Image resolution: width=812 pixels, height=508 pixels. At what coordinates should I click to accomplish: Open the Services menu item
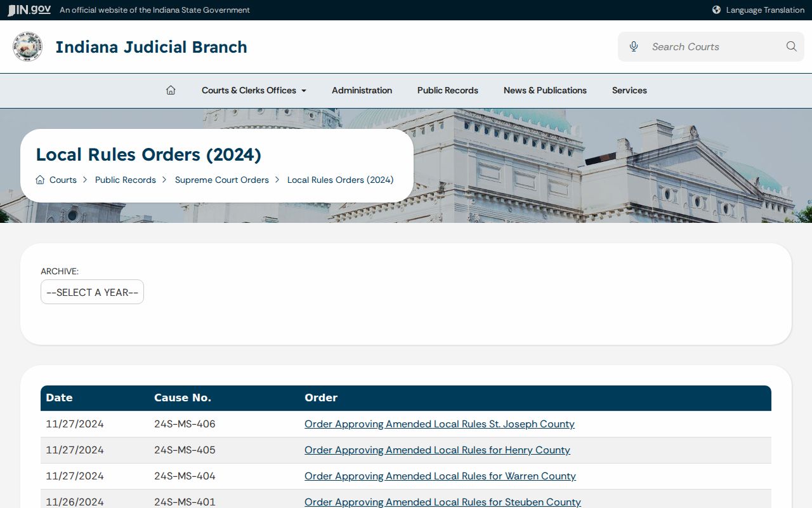pos(629,90)
